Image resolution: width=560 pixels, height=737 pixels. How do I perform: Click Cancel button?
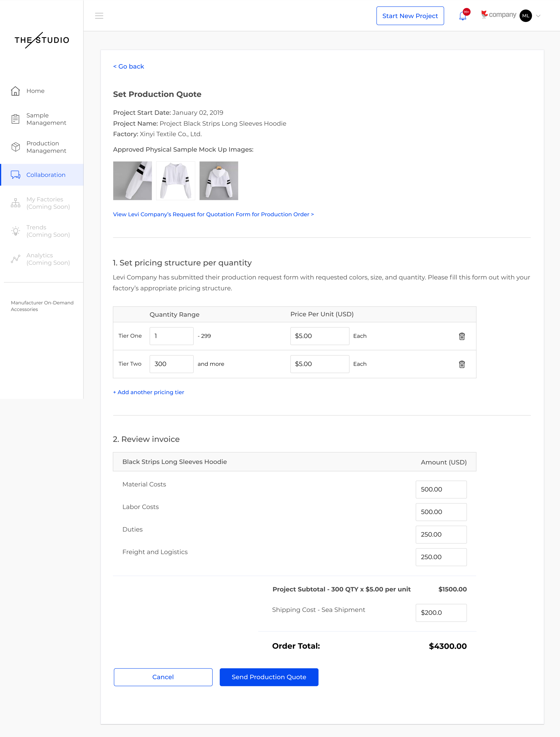tap(163, 677)
